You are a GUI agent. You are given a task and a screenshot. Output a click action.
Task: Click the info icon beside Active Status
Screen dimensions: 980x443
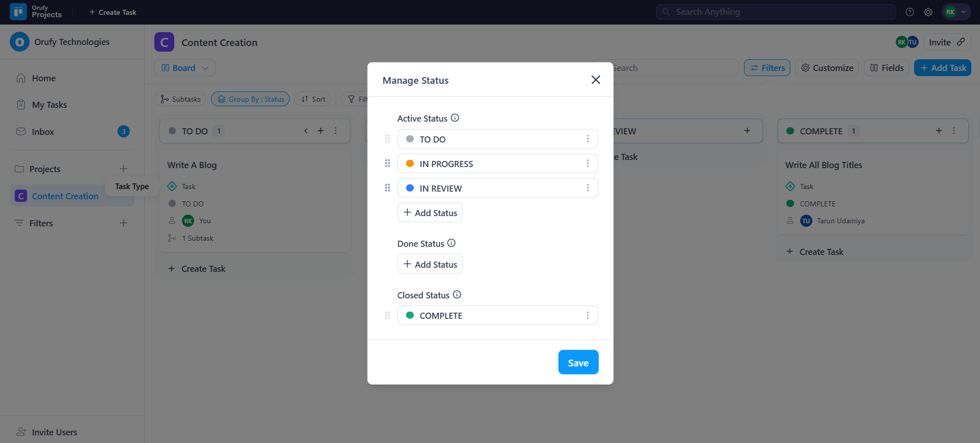click(455, 118)
